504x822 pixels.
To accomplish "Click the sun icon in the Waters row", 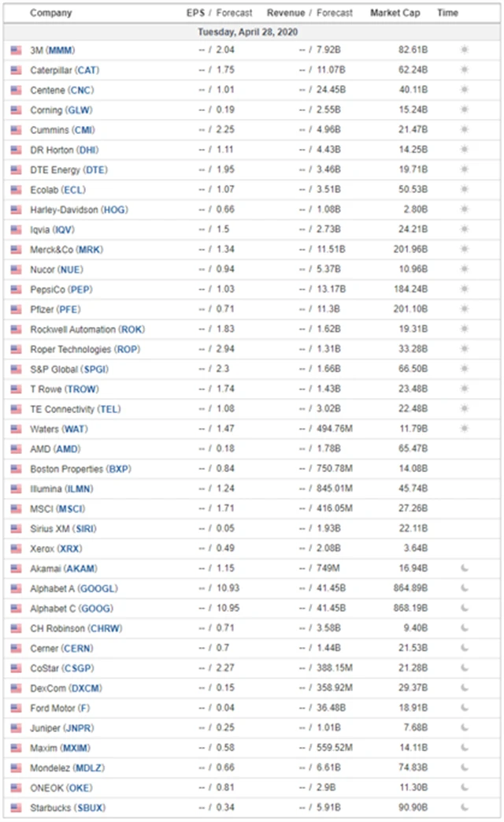I will click(465, 429).
